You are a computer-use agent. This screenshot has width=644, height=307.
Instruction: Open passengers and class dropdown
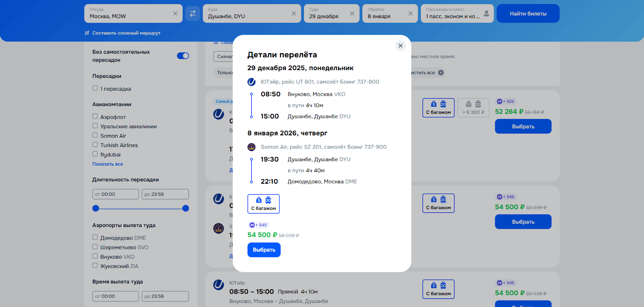452,13
